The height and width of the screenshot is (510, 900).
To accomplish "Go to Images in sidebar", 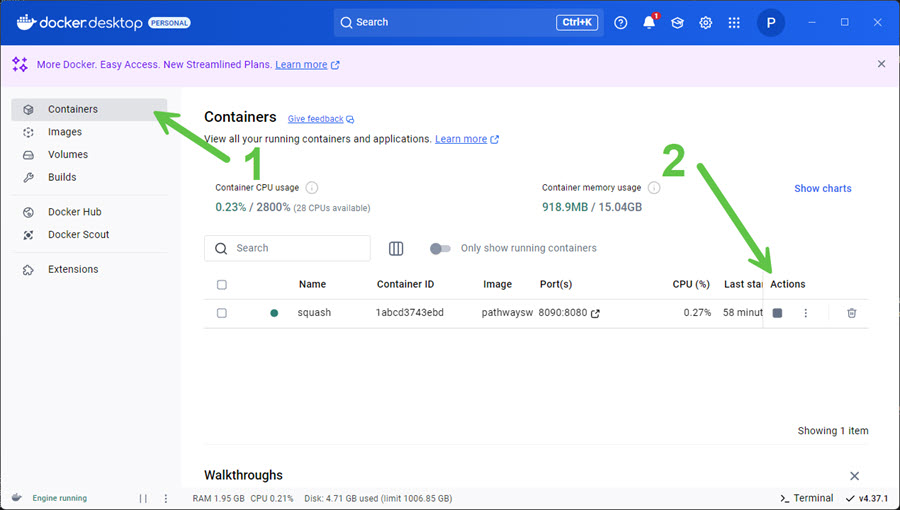I will [x=65, y=132].
